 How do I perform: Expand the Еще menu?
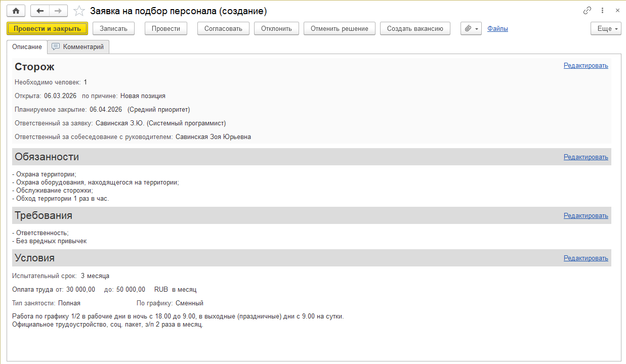(x=606, y=29)
